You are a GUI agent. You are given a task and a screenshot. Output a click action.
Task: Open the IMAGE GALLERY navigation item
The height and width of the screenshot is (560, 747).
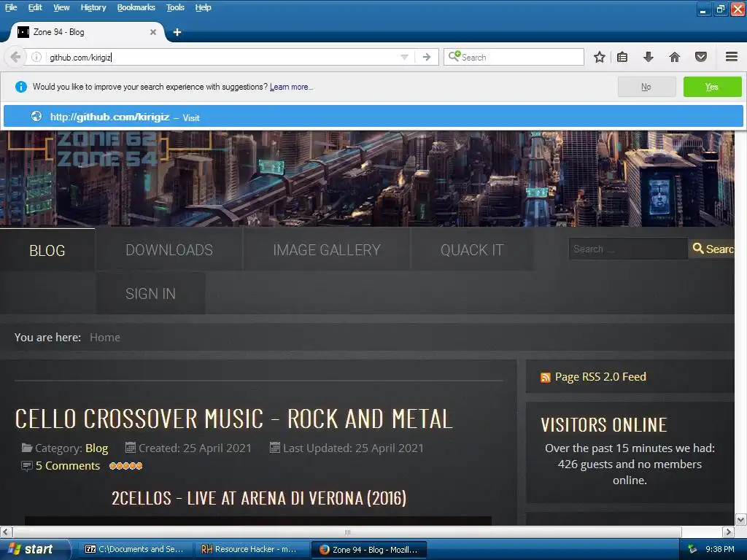click(327, 250)
